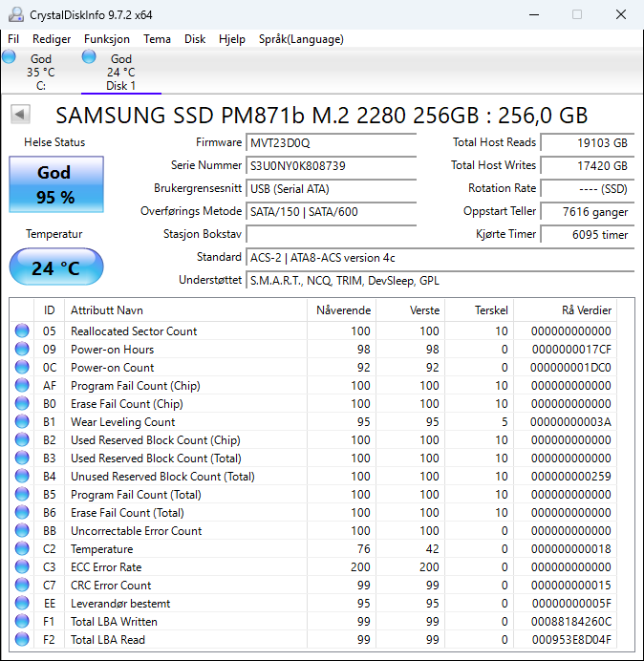
Task: Click status icon of Power-on Hours row
Action: click(x=22, y=349)
